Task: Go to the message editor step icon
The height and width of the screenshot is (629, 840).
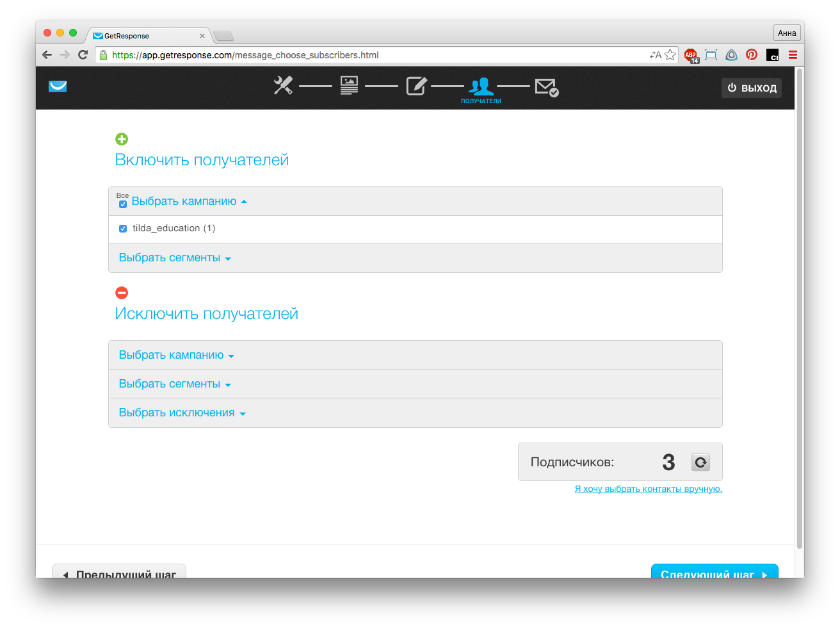Action: point(416,86)
